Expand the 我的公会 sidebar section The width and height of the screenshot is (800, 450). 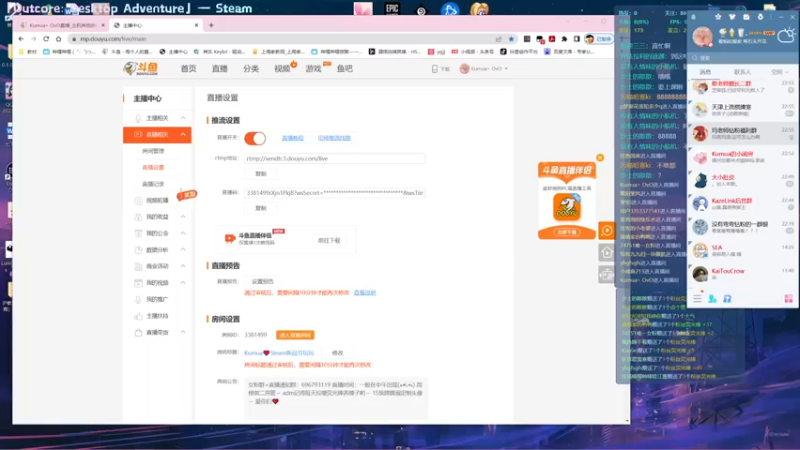183,233
